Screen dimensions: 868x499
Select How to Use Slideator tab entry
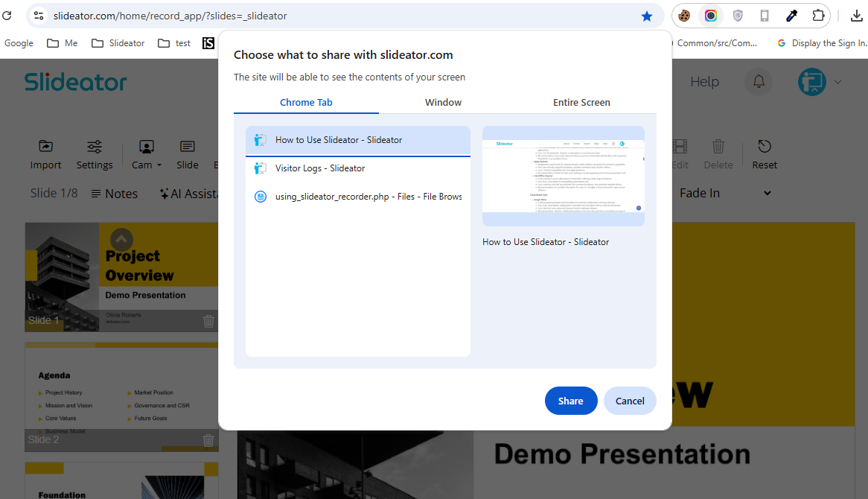tap(358, 140)
